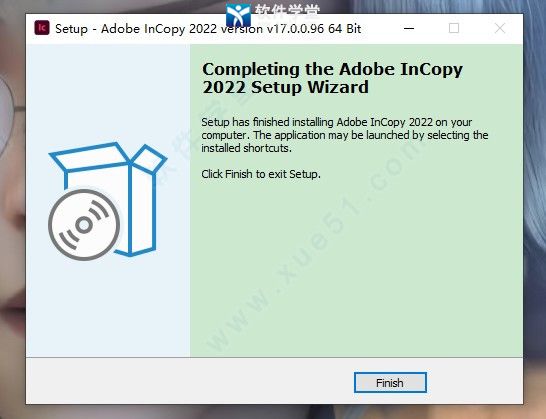Click the window title 'Setup - Adobe InCopy 2022'
546x419 pixels.
tap(208, 29)
